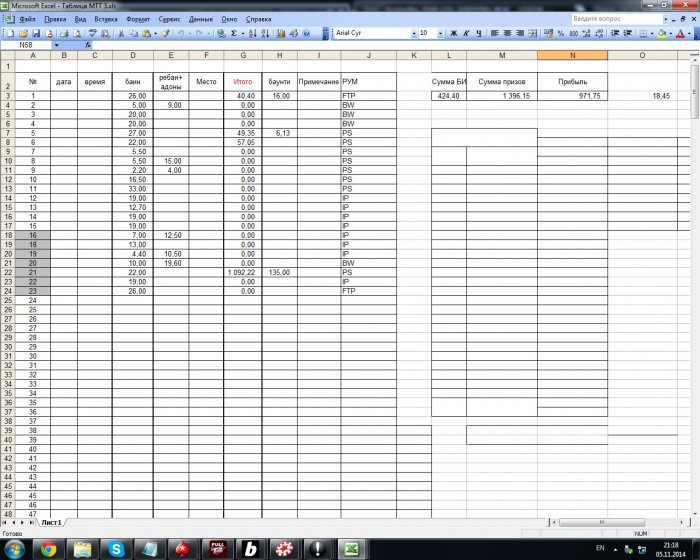Increase decimal places

point(586,33)
